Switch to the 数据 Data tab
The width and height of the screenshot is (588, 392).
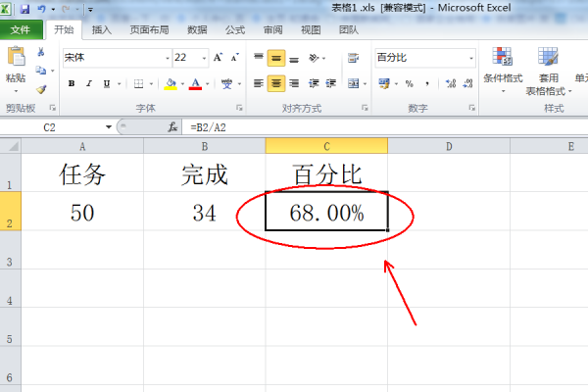[197, 30]
